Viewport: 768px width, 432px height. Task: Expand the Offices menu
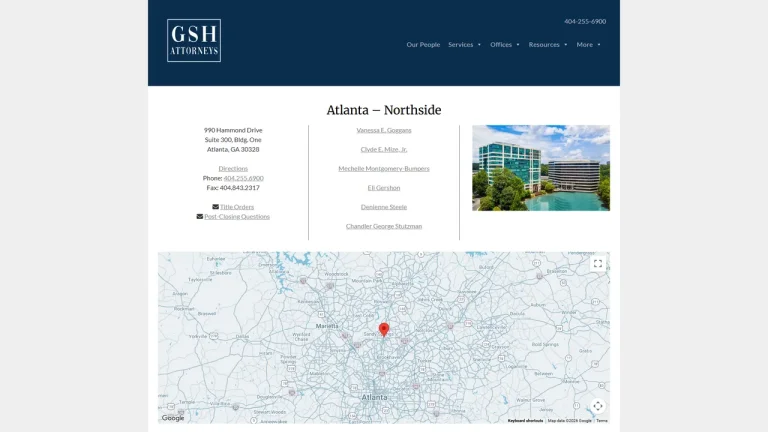[504, 45]
